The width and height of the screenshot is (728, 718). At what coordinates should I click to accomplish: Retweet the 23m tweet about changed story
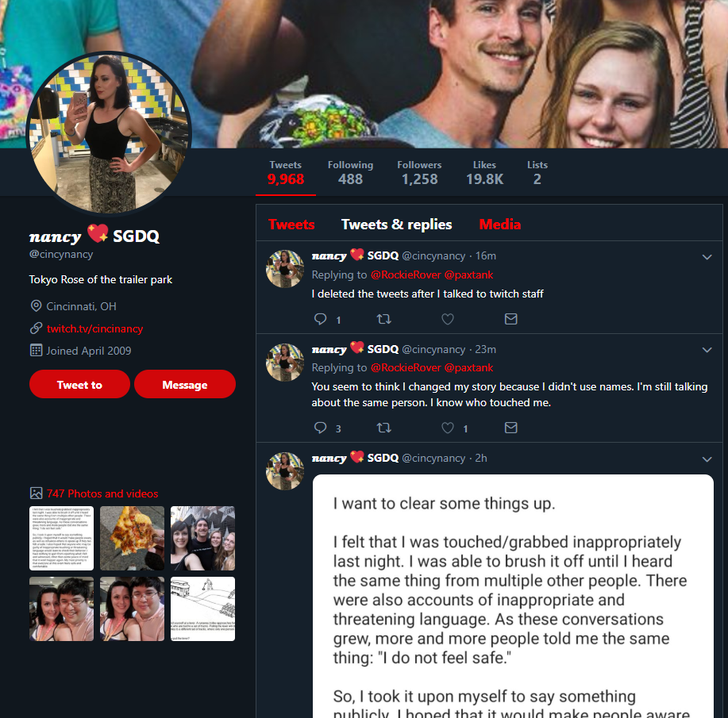(383, 428)
